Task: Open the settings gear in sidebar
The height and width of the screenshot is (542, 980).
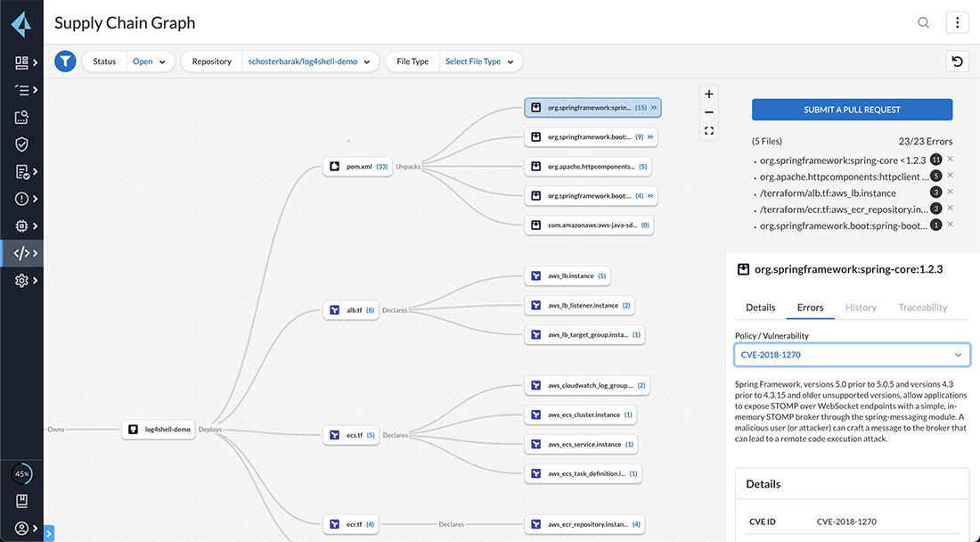Action: [x=22, y=281]
